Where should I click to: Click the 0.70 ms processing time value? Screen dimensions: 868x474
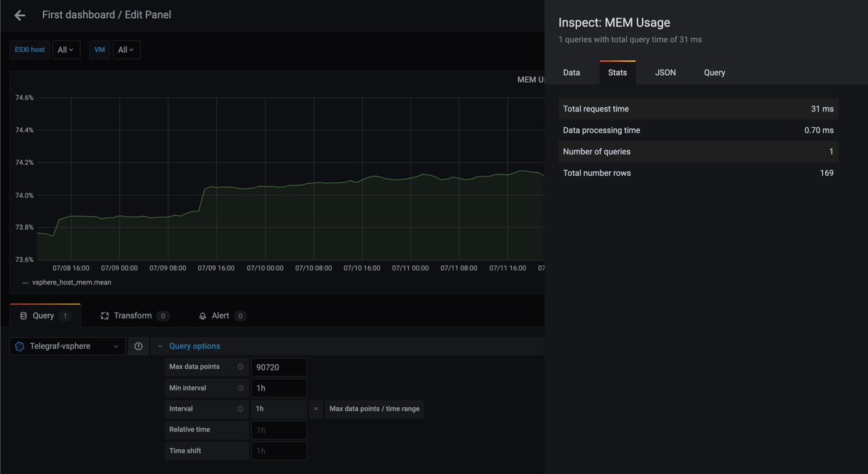click(x=819, y=130)
